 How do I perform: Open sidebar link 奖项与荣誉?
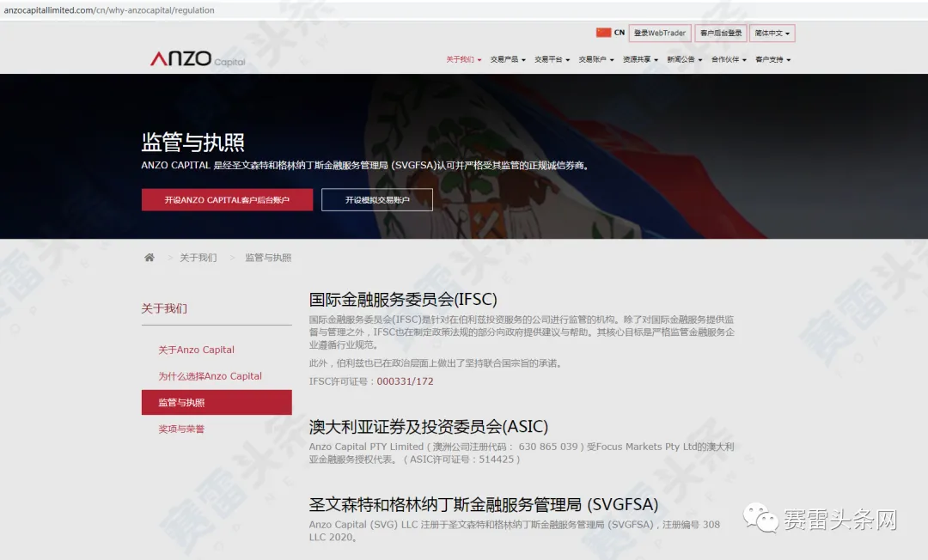click(x=181, y=429)
